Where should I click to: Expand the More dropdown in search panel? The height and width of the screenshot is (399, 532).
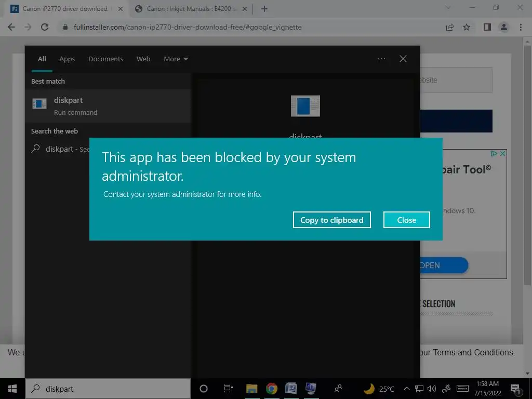176,59
